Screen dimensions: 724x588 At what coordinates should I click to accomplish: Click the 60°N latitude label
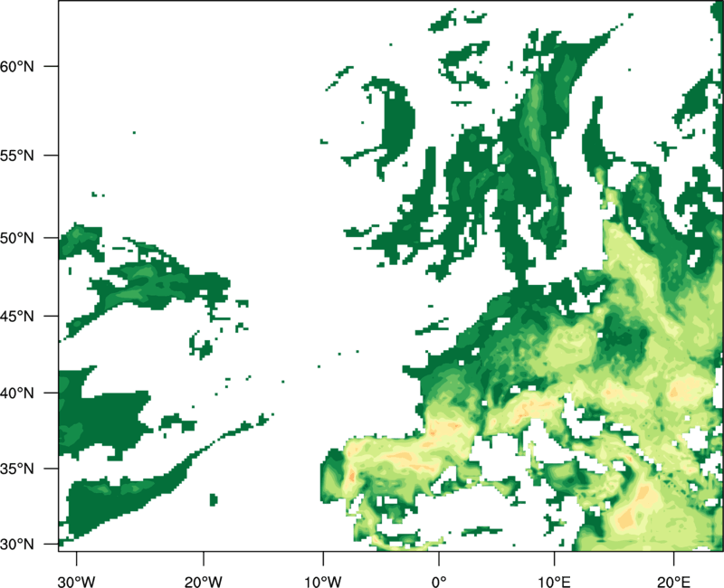(x=17, y=66)
